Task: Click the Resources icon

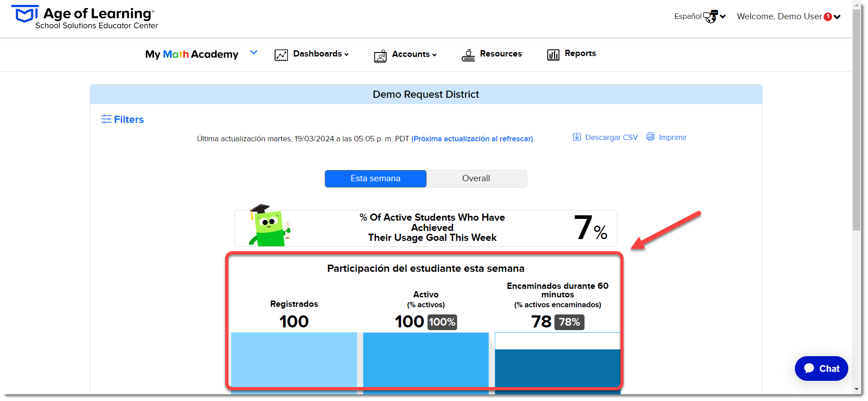Action: point(468,55)
